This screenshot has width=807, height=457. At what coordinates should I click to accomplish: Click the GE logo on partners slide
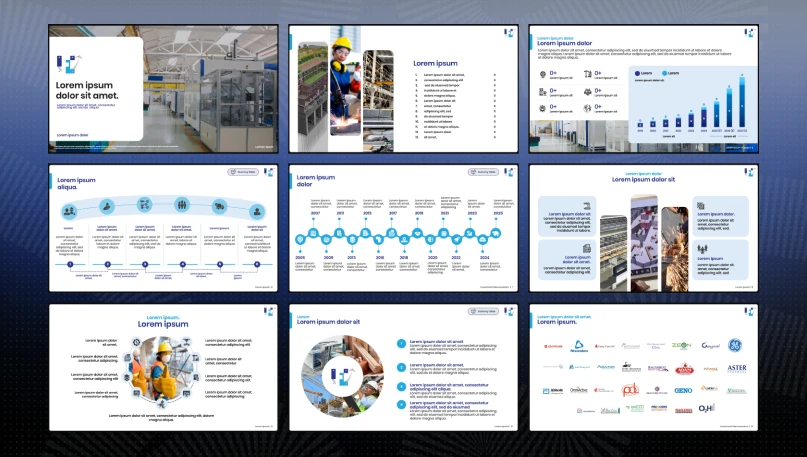[x=734, y=345]
